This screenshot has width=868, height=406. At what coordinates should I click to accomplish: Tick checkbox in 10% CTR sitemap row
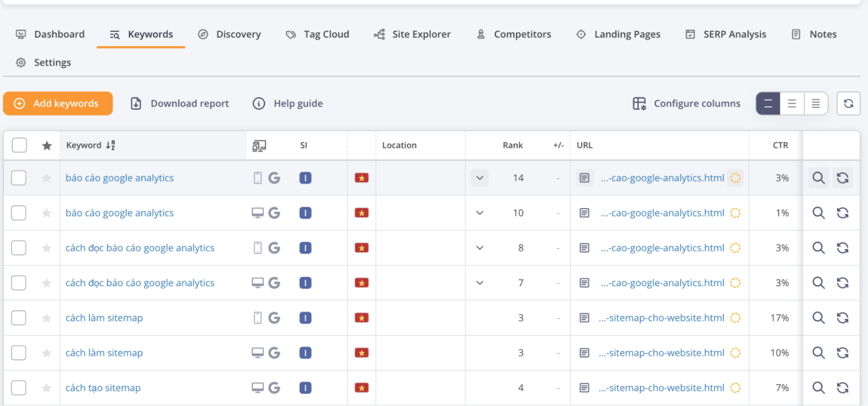pos(19,353)
